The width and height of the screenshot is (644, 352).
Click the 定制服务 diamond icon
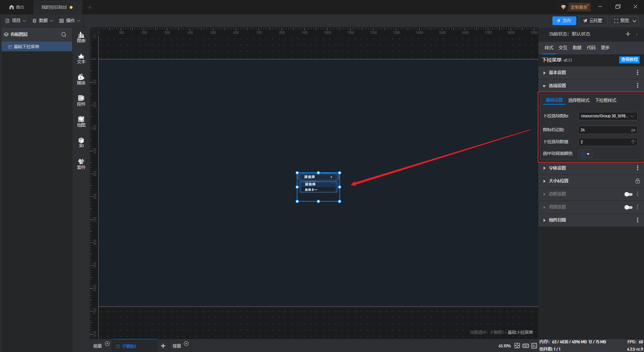(563, 7)
